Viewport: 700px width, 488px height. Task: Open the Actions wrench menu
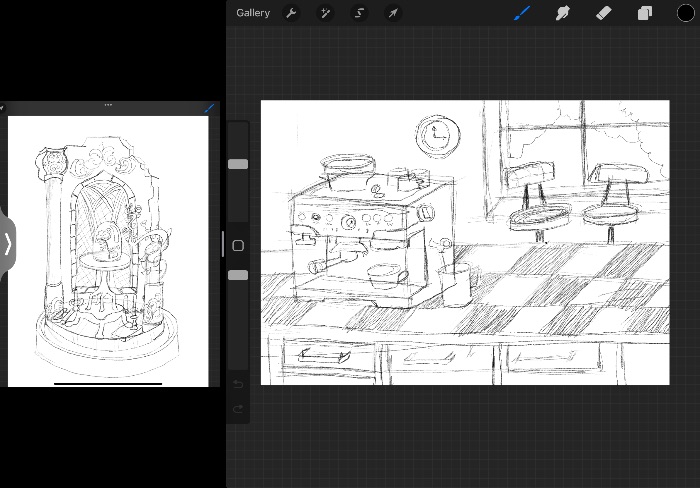coord(291,13)
